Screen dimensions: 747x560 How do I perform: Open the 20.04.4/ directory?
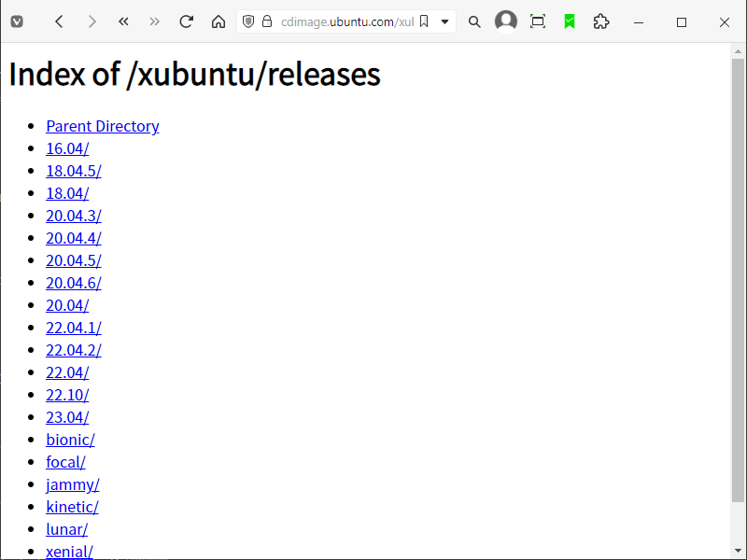pyautogui.click(x=74, y=238)
